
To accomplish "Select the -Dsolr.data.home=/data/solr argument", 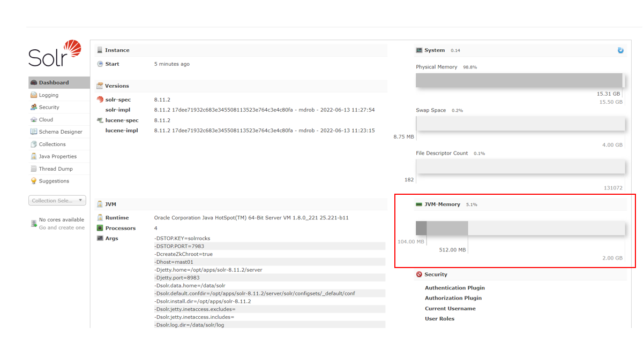I will 190,286.
